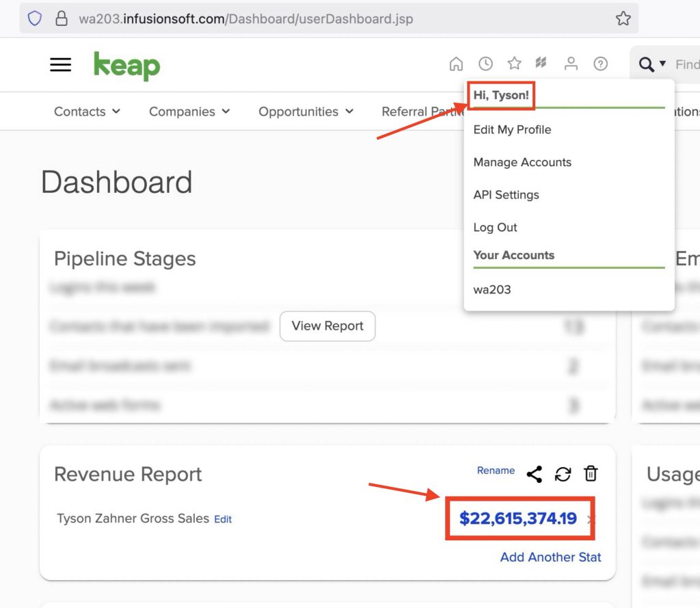Click the Hi, Tyson! greeting

tap(501, 95)
